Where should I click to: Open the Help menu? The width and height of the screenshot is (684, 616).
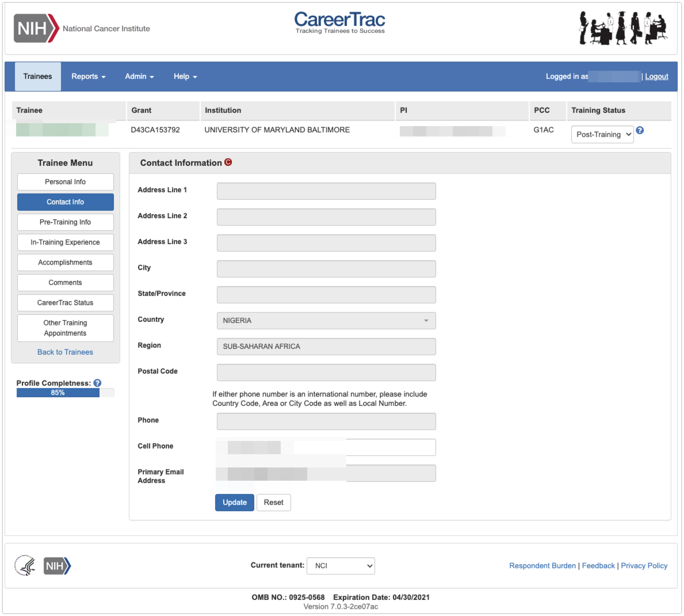pos(185,77)
